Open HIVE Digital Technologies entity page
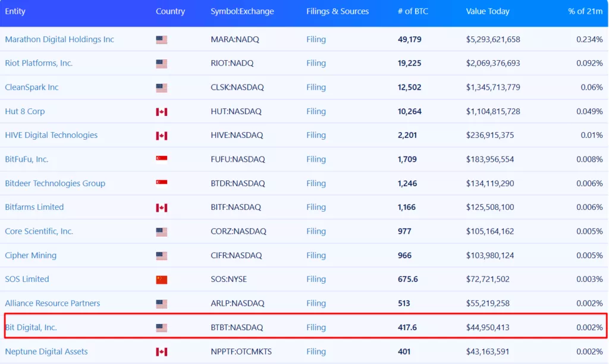 tap(51, 135)
